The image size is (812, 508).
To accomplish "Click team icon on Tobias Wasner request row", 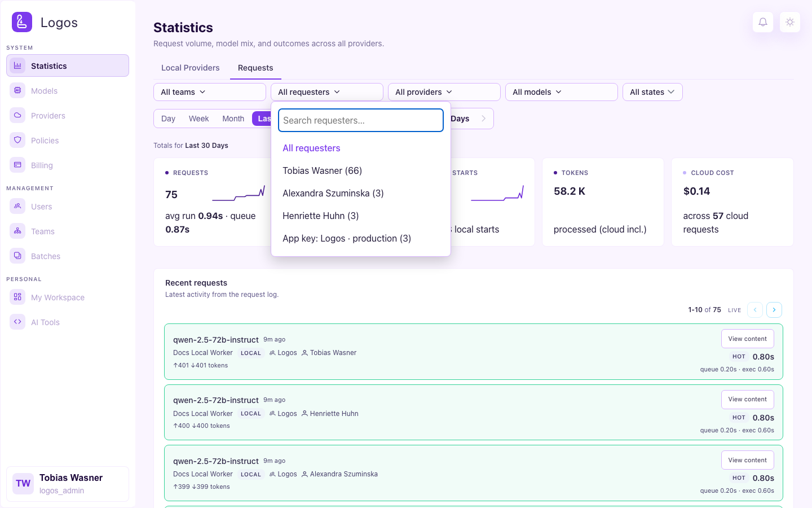I will click(272, 353).
